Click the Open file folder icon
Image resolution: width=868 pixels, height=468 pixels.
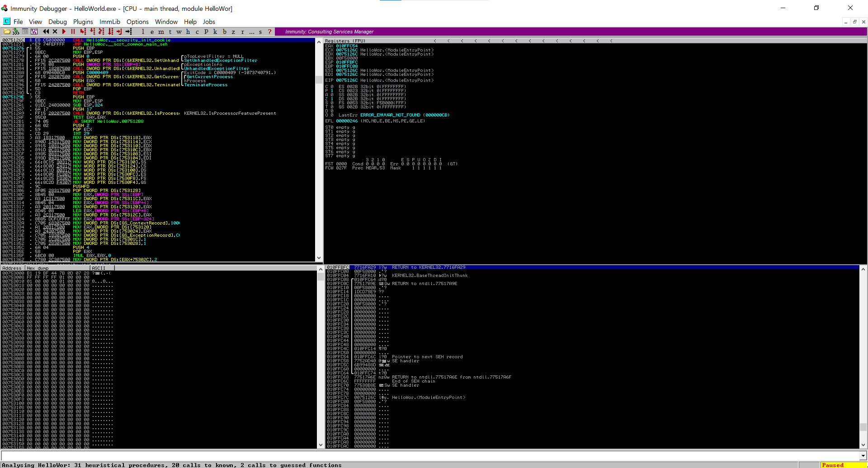(x=7, y=32)
